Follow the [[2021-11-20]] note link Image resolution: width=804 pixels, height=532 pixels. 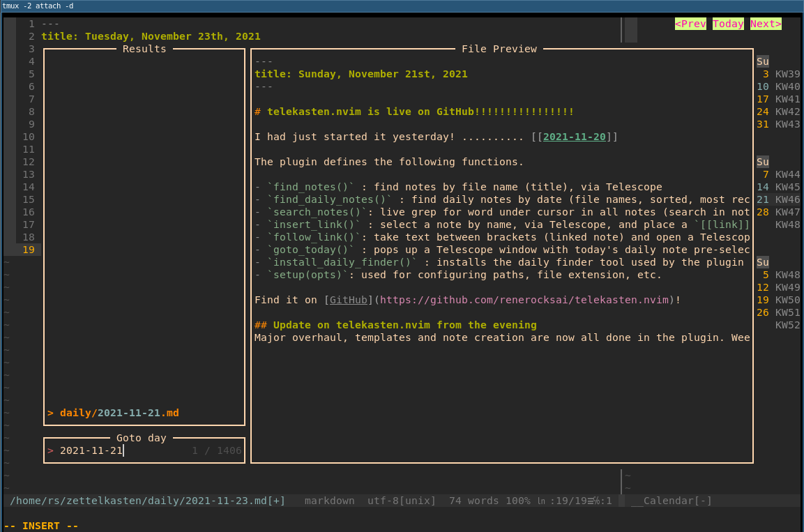pyautogui.click(x=574, y=137)
